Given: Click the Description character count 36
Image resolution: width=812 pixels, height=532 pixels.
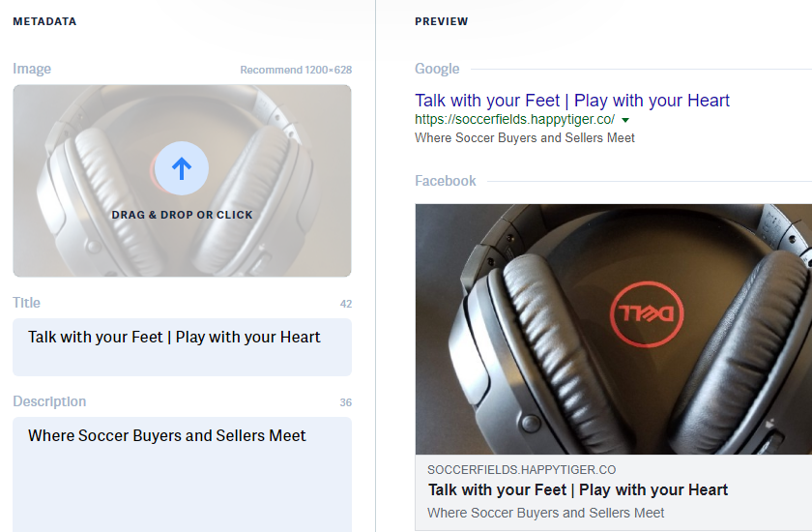Looking at the screenshot, I should 346,403.
